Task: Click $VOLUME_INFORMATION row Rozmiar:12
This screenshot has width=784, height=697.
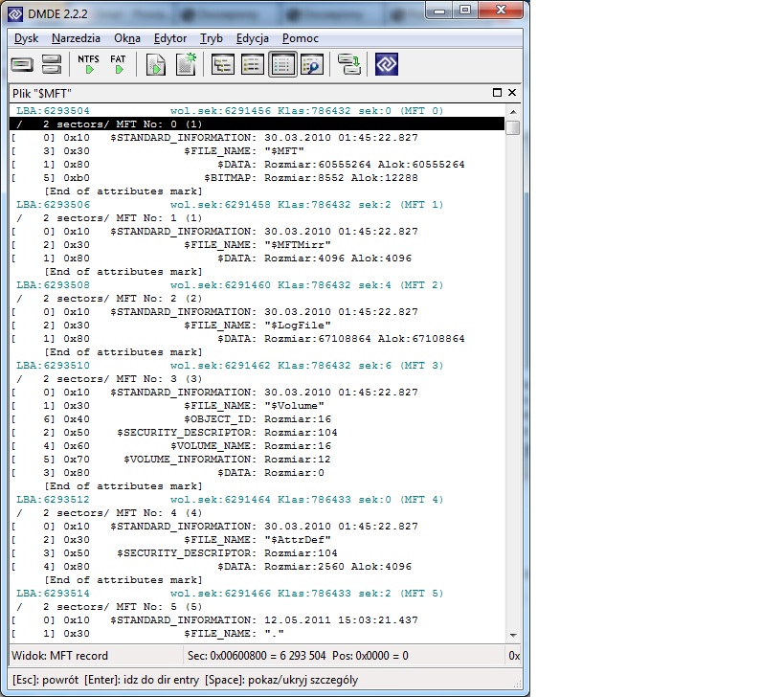Action: [257, 460]
